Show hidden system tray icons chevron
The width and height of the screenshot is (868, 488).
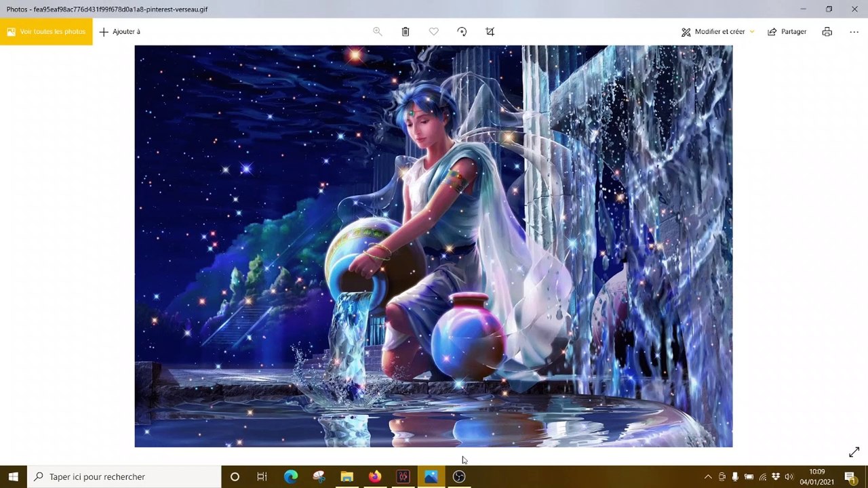pyautogui.click(x=708, y=476)
